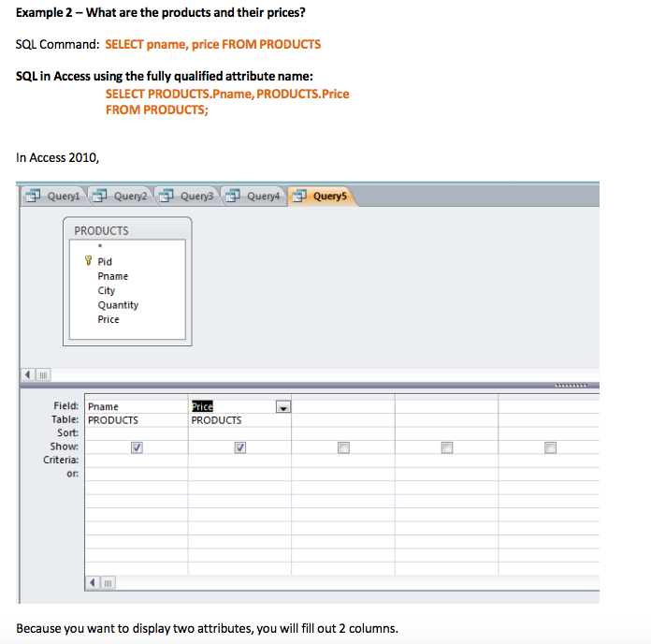
Task: Click the Sort row label
Action: tap(67, 433)
